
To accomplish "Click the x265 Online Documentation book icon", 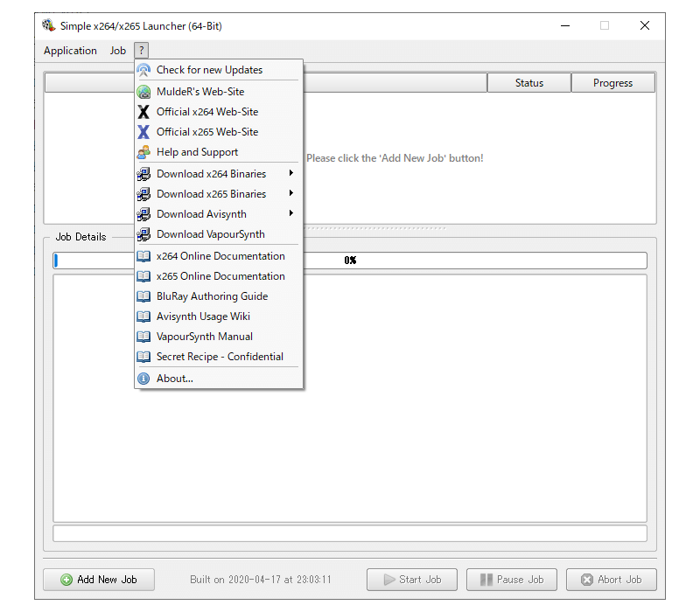I will (x=143, y=276).
